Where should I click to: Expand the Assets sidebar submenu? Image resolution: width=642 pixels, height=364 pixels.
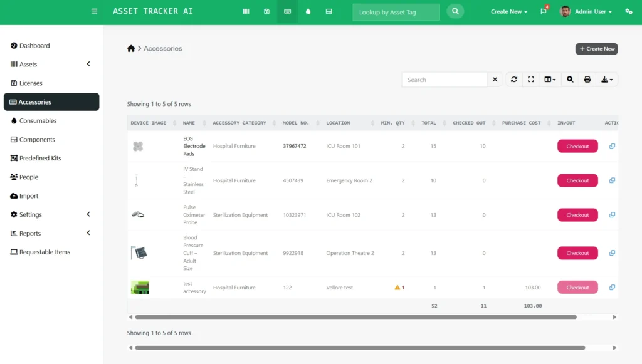[88, 64]
